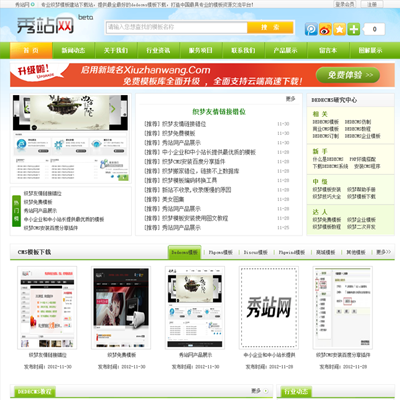Image resolution: width=400 pixels, height=400 pixels.
Task: Switch to the Phpcms模板 tab
Action: (220, 252)
